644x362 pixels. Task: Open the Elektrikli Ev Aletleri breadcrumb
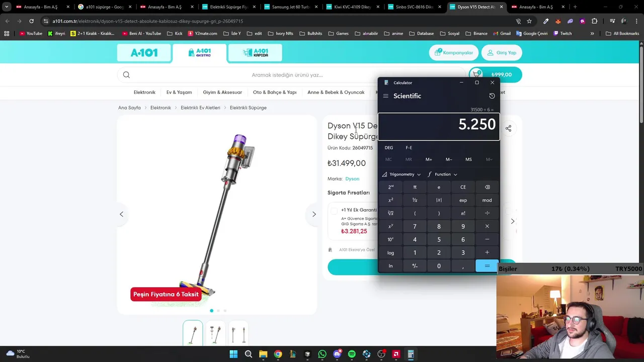(x=200, y=108)
